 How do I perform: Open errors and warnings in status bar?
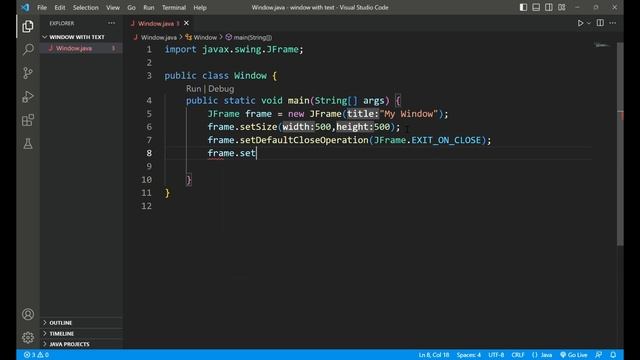click(x=36, y=355)
